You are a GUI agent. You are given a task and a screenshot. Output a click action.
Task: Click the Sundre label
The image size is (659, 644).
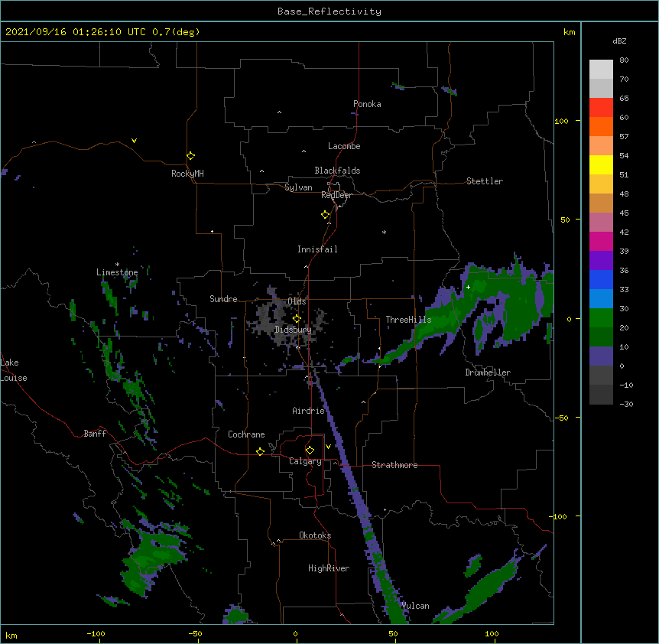223,299
